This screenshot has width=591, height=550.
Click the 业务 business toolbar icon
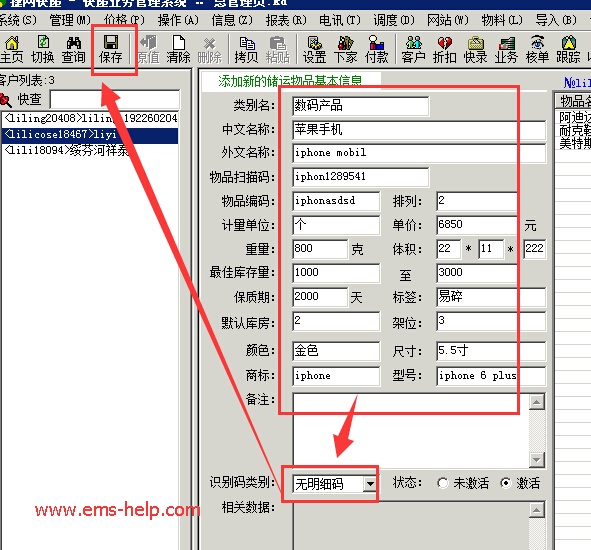(x=506, y=49)
